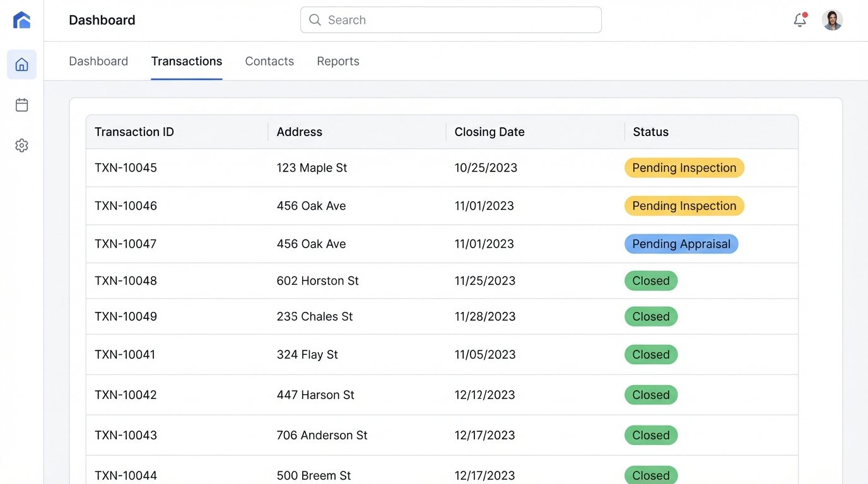Viewport: 868px width, 484px height.
Task: Open the calendar from the sidebar
Action: click(x=21, y=105)
